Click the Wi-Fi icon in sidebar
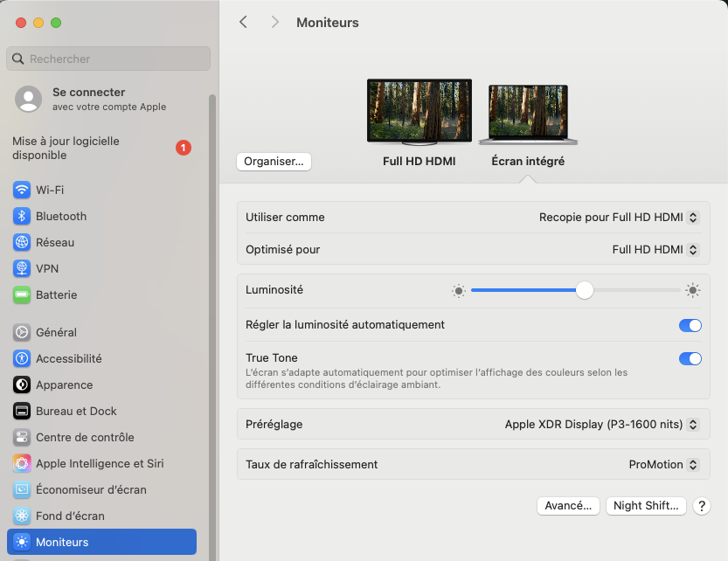728x561 pixels. (22, 190)
